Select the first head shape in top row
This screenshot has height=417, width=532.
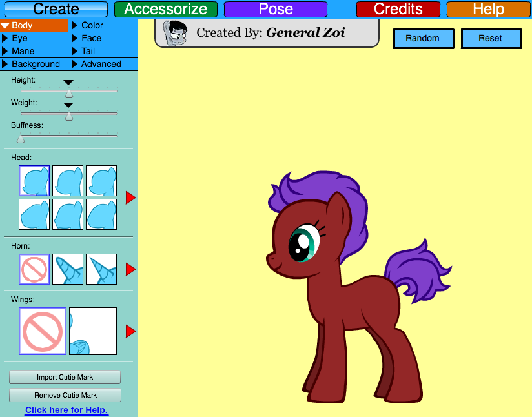[34, 181]
